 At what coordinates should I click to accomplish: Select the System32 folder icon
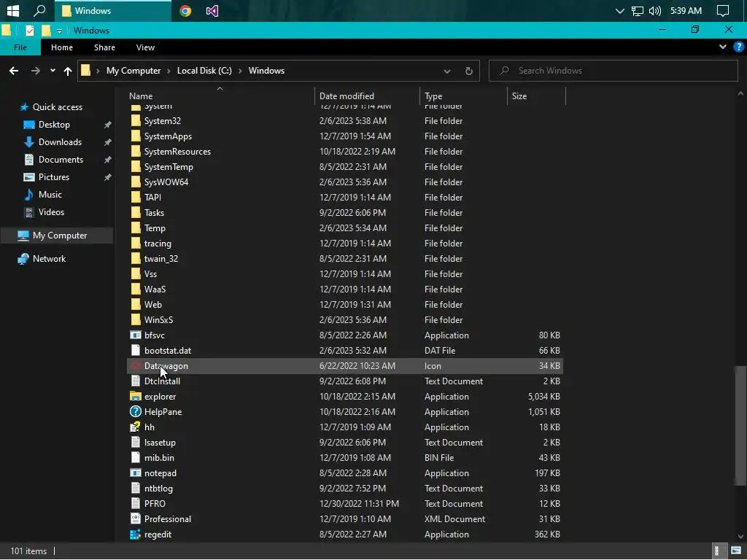point(136,121)
